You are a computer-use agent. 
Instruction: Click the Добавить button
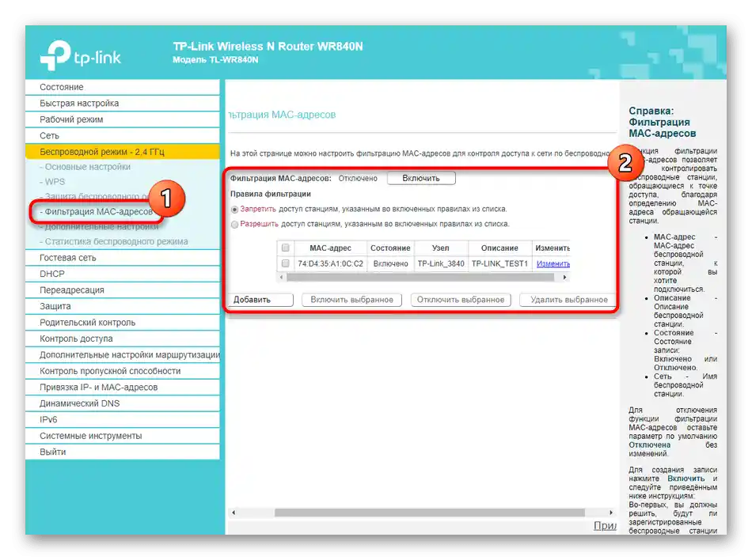[260, 300]
